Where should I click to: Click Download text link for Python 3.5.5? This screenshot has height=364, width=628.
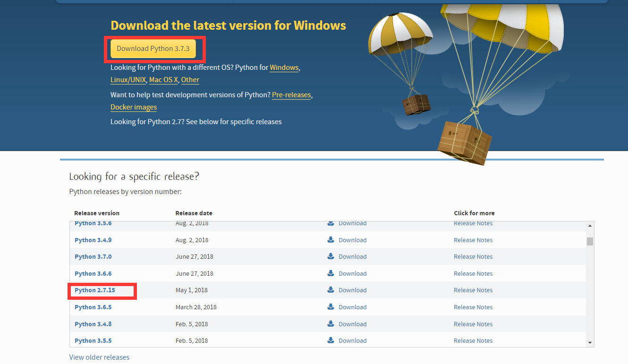[x=353, y=341]
